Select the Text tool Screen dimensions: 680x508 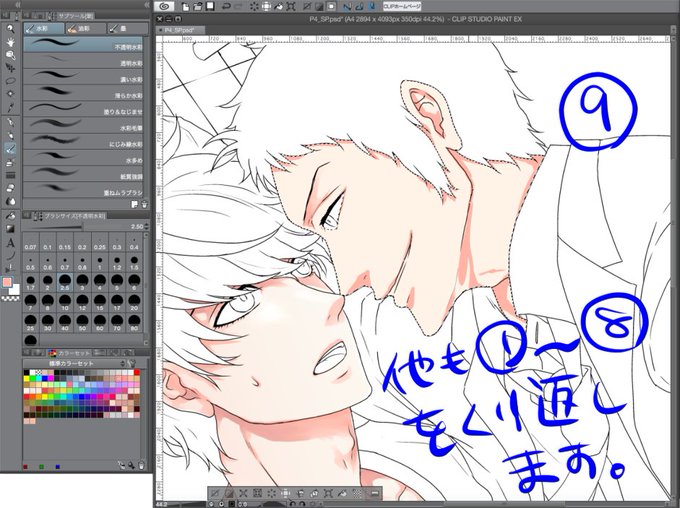10,243
